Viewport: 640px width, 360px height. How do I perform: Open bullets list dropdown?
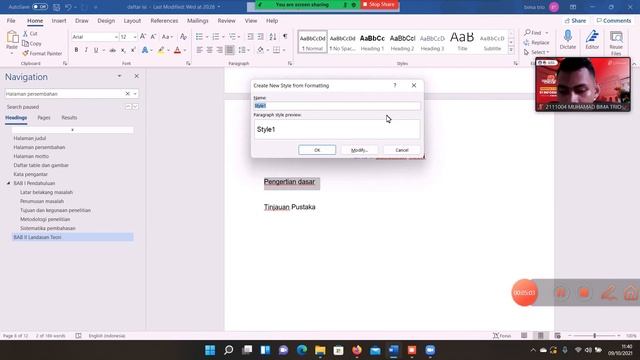coord(207,37)
